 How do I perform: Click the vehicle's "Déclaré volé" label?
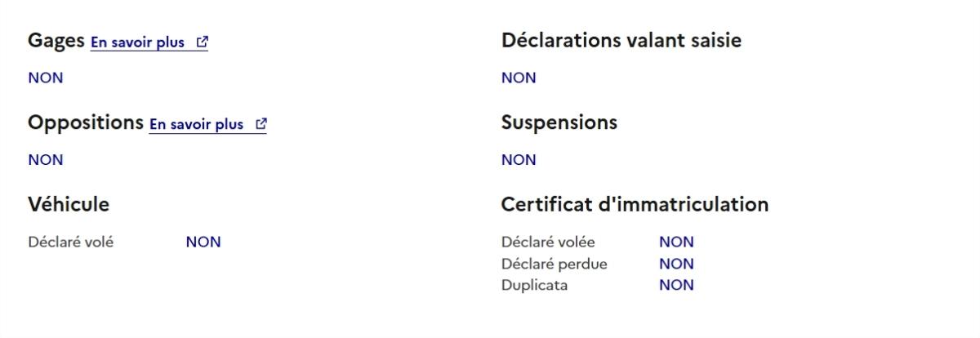[71, 242]
